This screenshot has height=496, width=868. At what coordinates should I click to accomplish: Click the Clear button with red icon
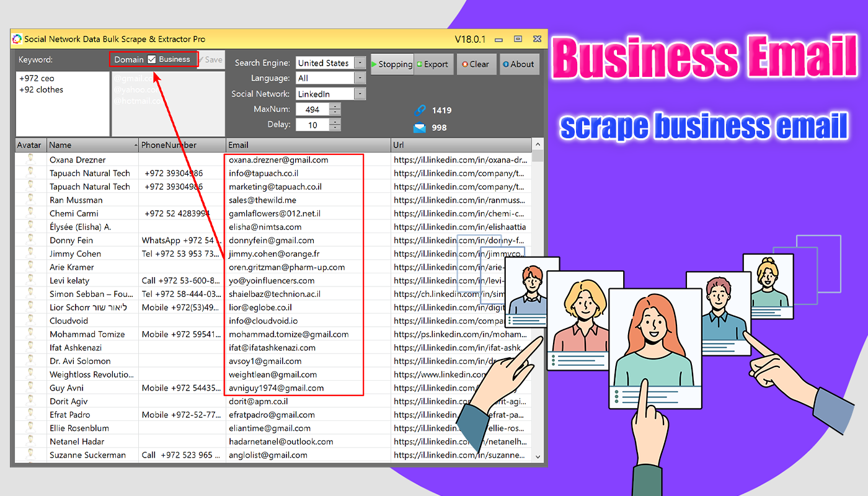tap(476, 64)
